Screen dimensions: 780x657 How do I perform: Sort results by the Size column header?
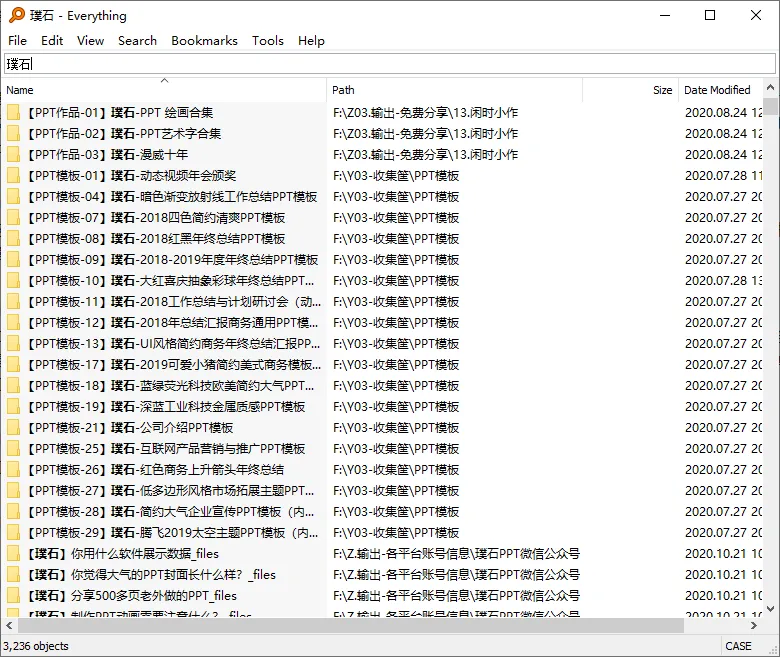coord(630,90)
